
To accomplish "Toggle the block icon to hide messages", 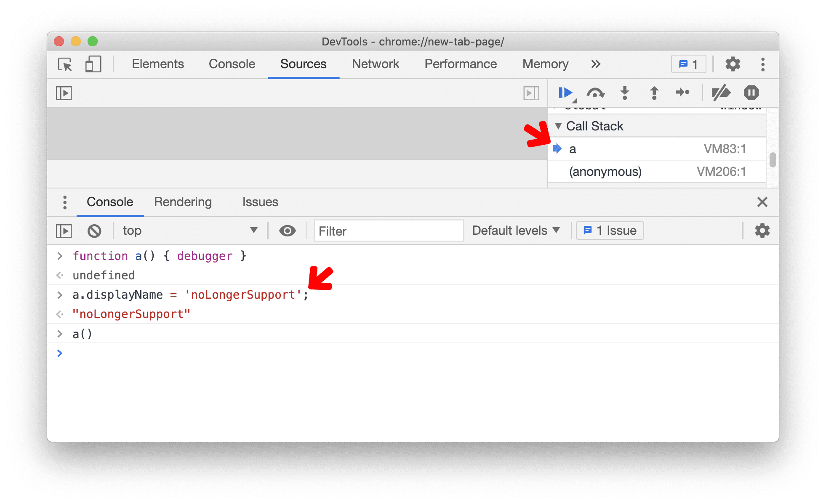I will 94,230.
